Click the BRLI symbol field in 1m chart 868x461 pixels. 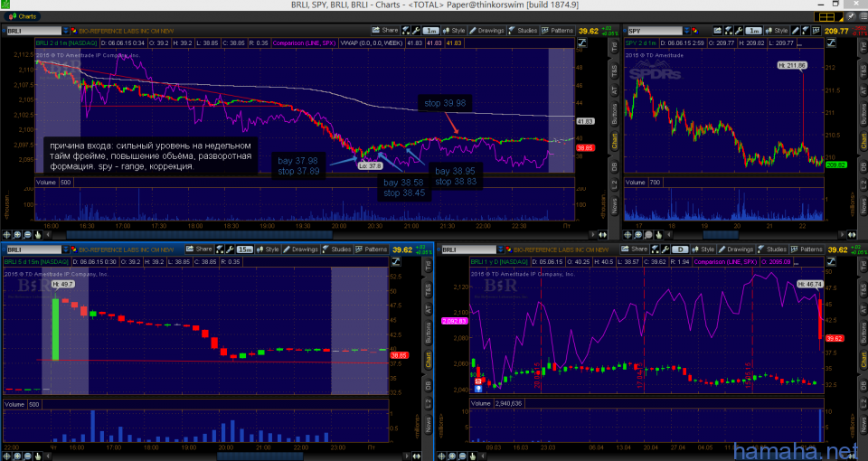(x=33, y=31)
